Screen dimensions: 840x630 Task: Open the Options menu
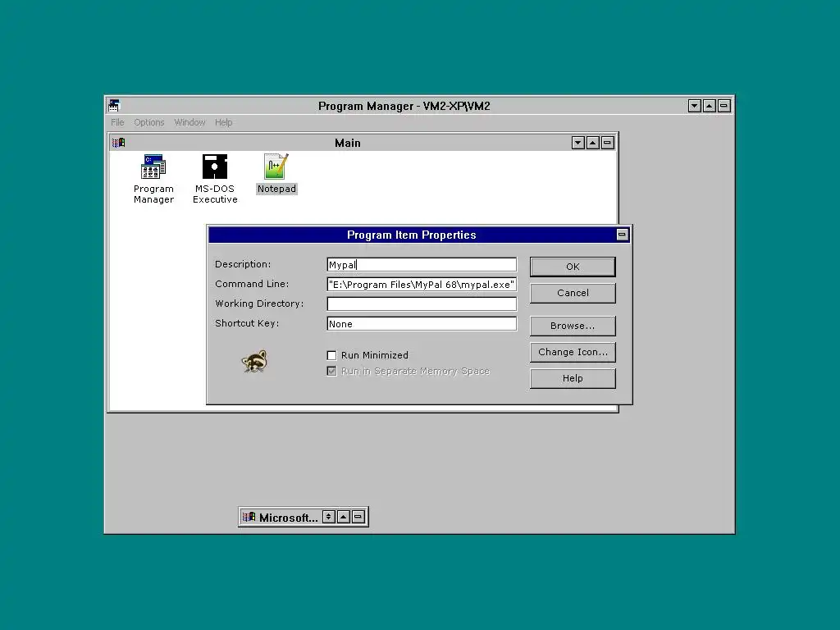149,122
